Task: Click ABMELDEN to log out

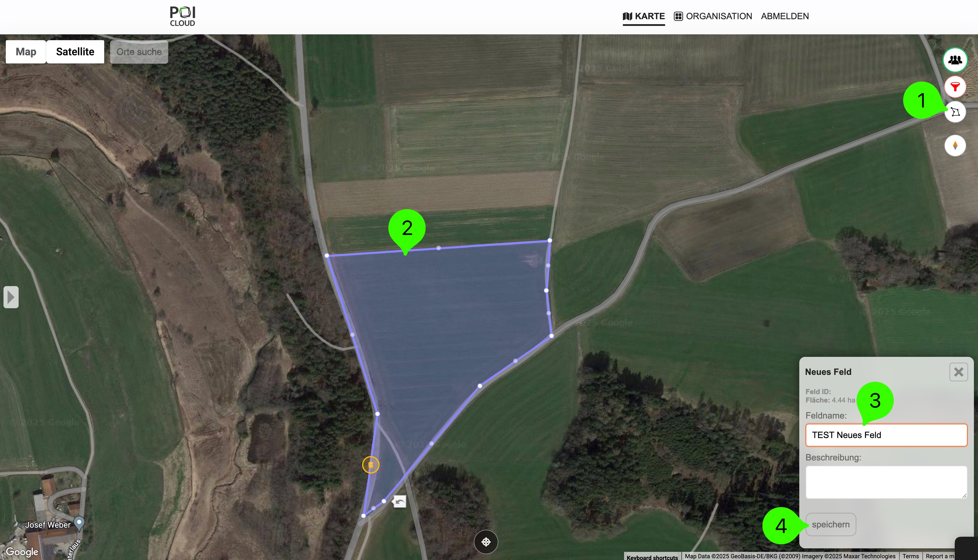Action: coord(785,17)
